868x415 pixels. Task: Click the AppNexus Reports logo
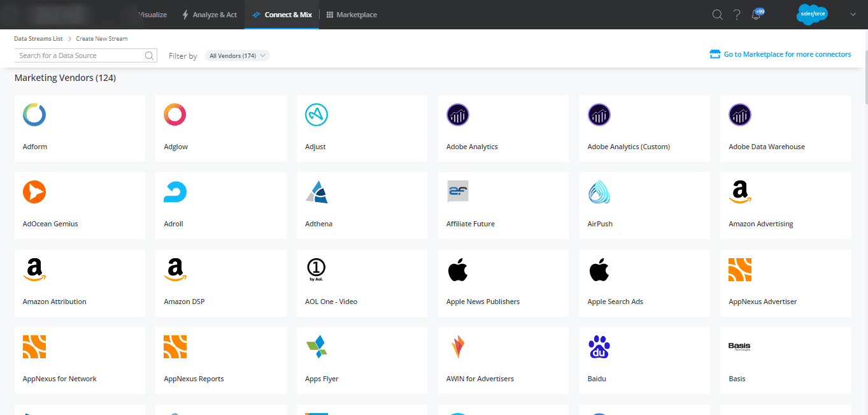175,347
